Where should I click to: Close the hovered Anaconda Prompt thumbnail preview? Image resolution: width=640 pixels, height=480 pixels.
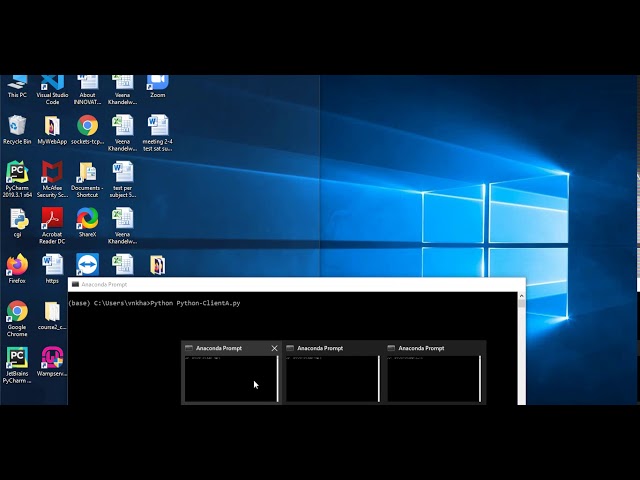(x=274, y=348)
